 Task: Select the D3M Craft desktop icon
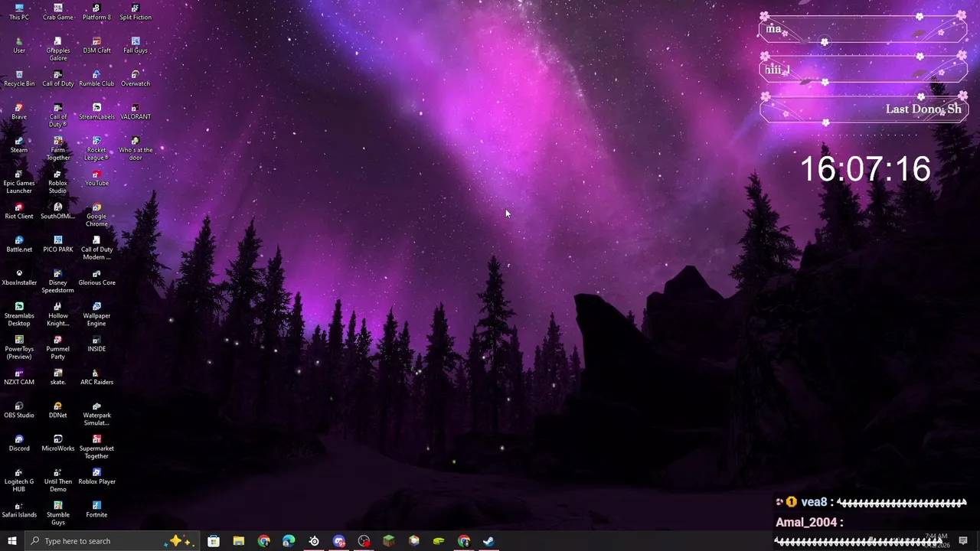(x=96, y=45)
